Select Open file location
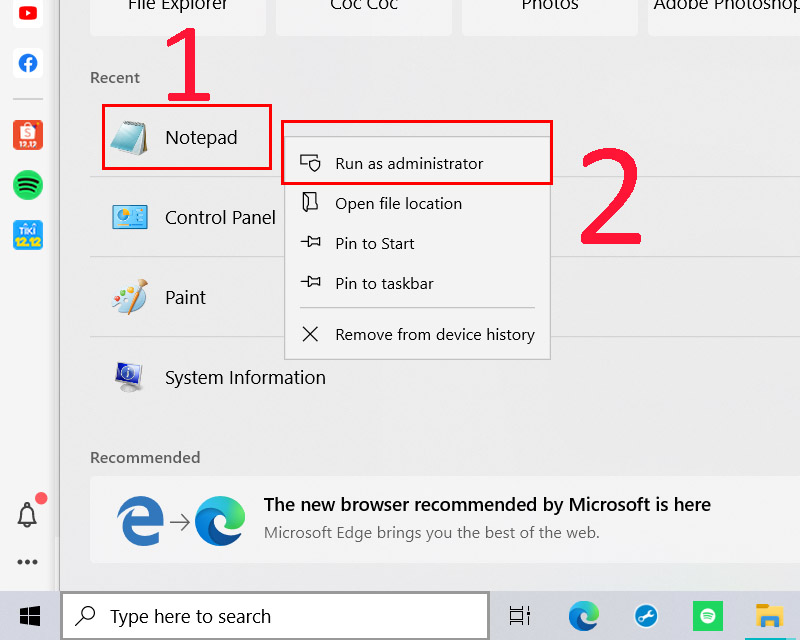The height and width of the screenshot is (640, 800). [x=400, y=203]
